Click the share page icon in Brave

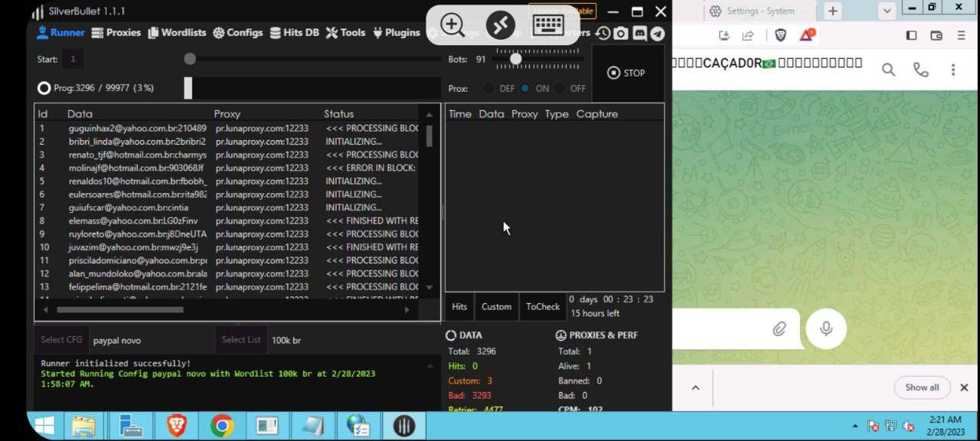pyautogui.click(x=748, y=35)
